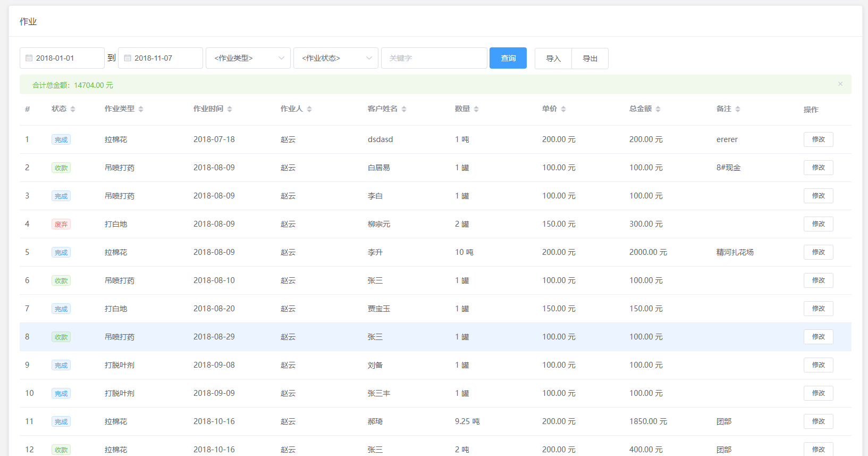The width and height of the screenshot is (868, 456).
Task: Focus the 关键字 keyword input field
Action: tap(434, 58)
